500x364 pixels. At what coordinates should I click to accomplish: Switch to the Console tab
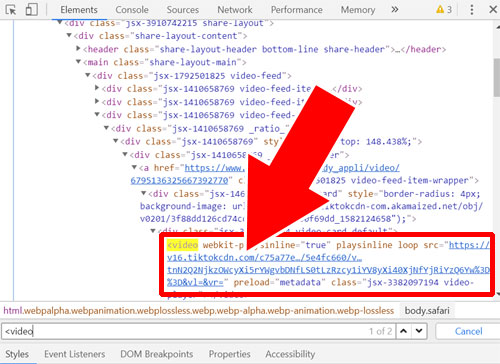(x=132, y=10)
